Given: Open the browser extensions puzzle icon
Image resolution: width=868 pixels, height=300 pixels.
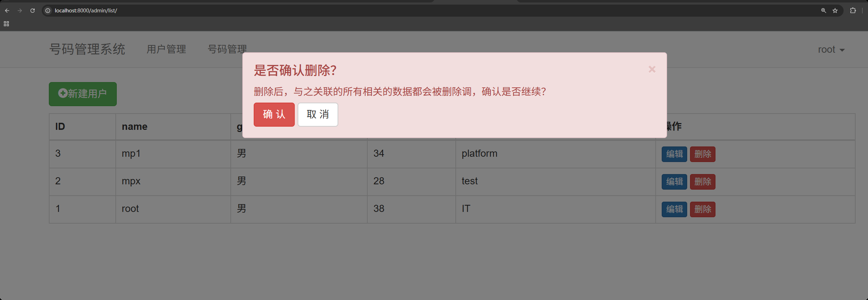Looking at the screenshot, I should 853,11.
